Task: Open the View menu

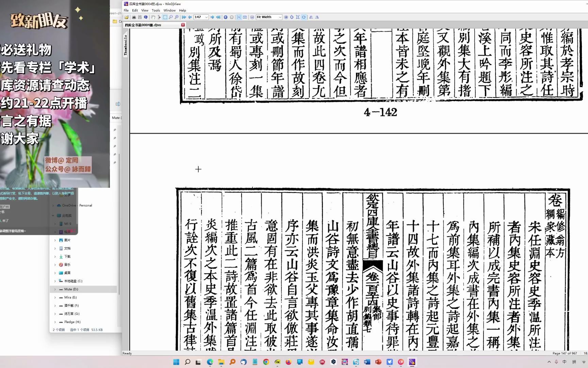Action: click(145, 10)
